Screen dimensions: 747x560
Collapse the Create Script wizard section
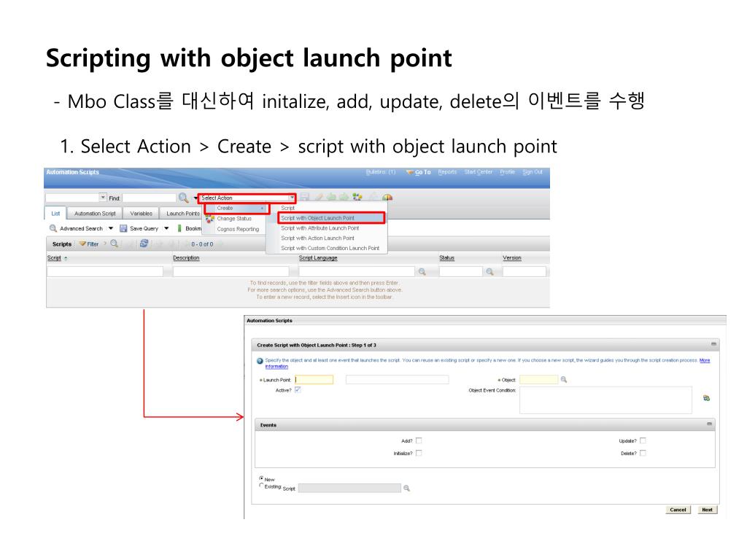tap(713, 344)
